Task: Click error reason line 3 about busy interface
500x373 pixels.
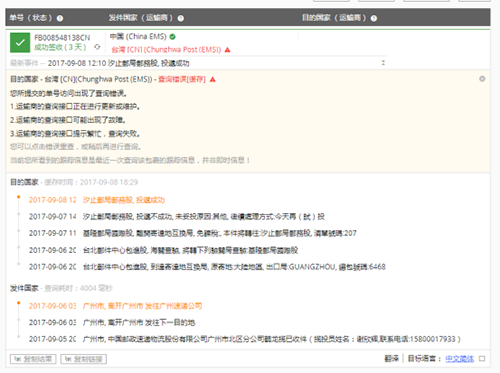Action: pos(75,134)
